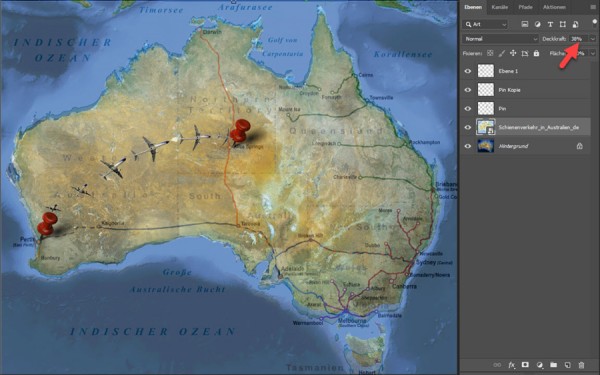
Task: Delete layer with the trash icon
Action: pyautogui.click(x=582, y=365)
